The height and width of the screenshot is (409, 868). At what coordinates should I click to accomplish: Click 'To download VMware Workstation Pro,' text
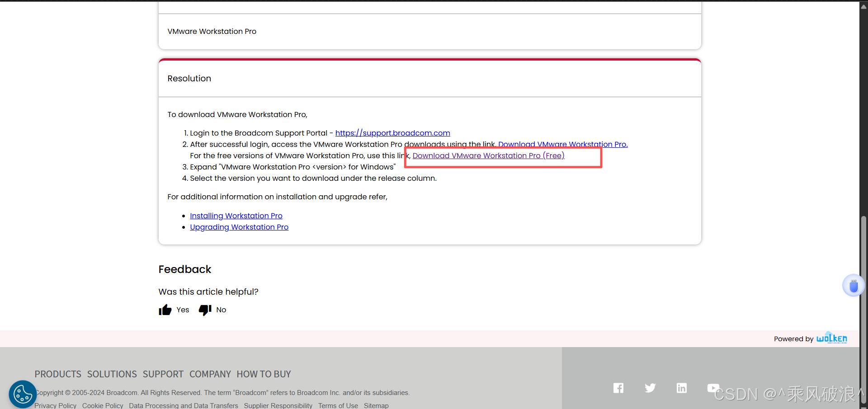pyautogui.click(x=237, y=114)
